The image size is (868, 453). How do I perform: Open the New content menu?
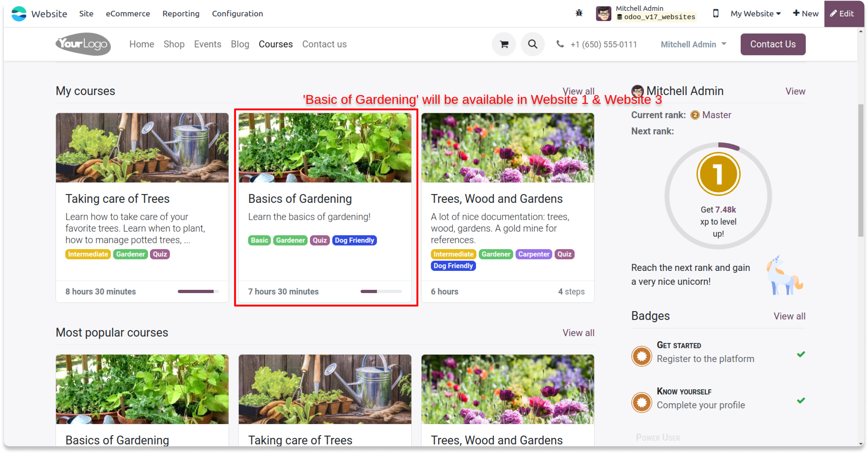805,13
